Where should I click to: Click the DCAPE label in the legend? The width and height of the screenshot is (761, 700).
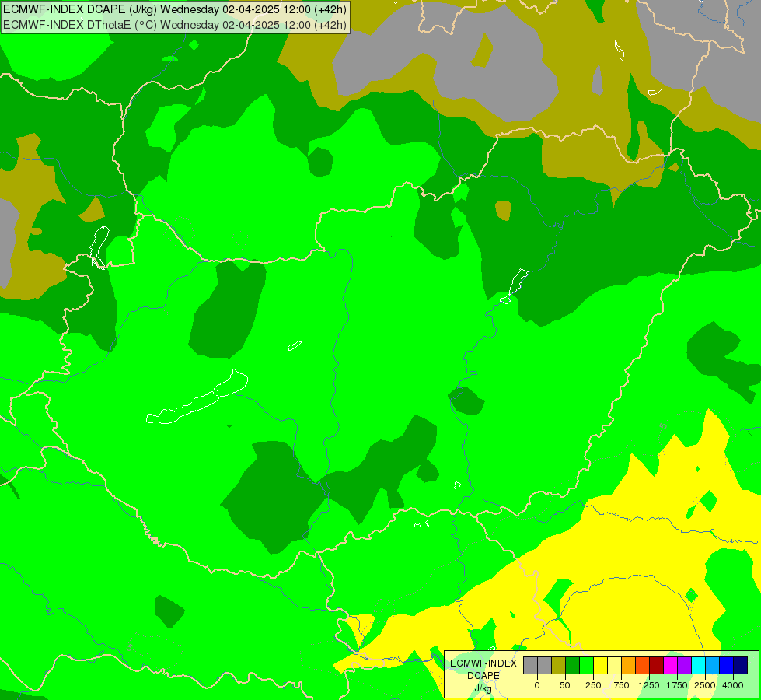[483, 676]
